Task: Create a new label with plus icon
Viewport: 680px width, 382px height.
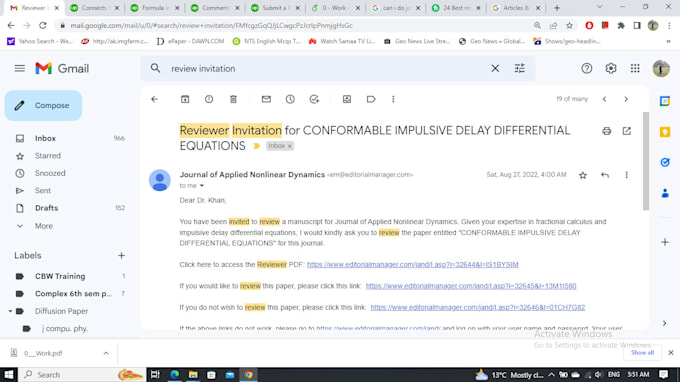Action: pos(121,256)
